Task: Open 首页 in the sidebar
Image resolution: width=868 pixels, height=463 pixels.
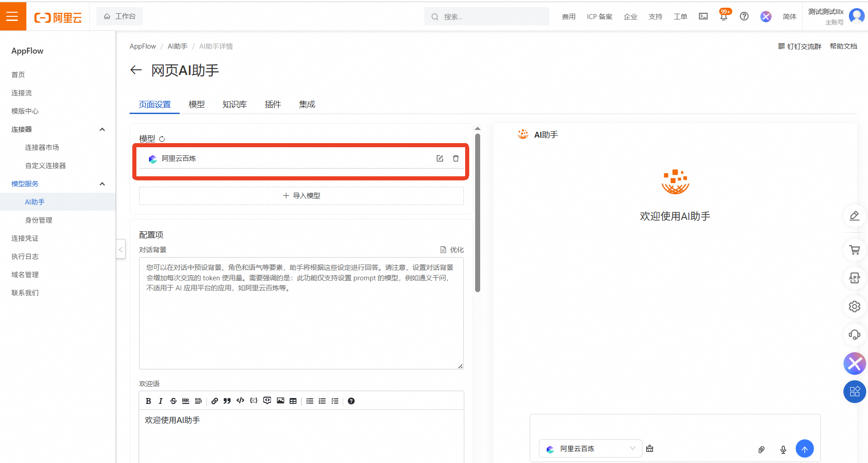Action: (x=18, y=75)
